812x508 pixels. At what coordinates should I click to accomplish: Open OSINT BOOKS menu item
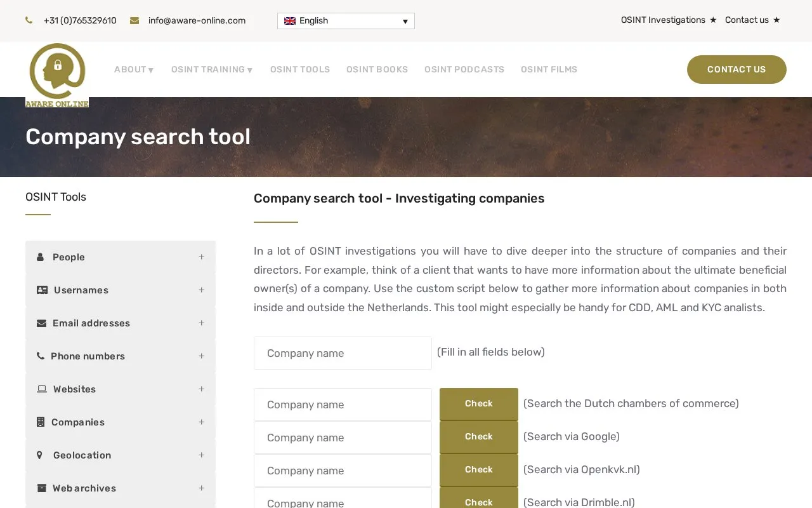coord(377,70)
